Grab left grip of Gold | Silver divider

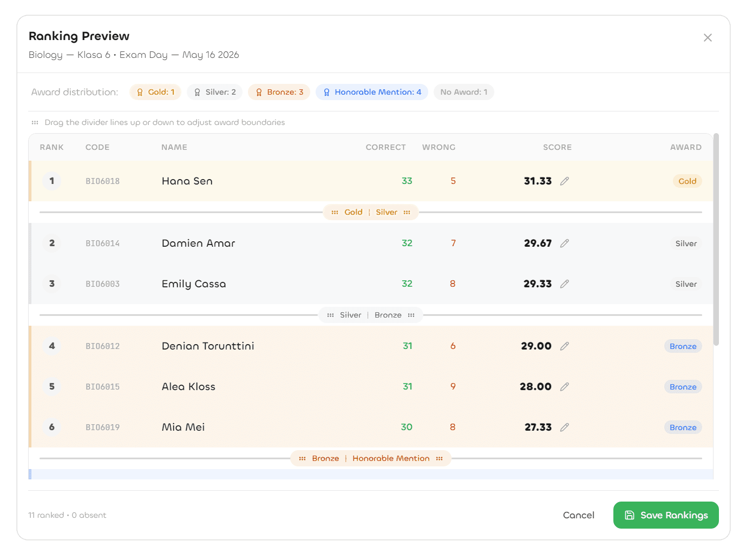pyautogui.click(x=335, y=212)
